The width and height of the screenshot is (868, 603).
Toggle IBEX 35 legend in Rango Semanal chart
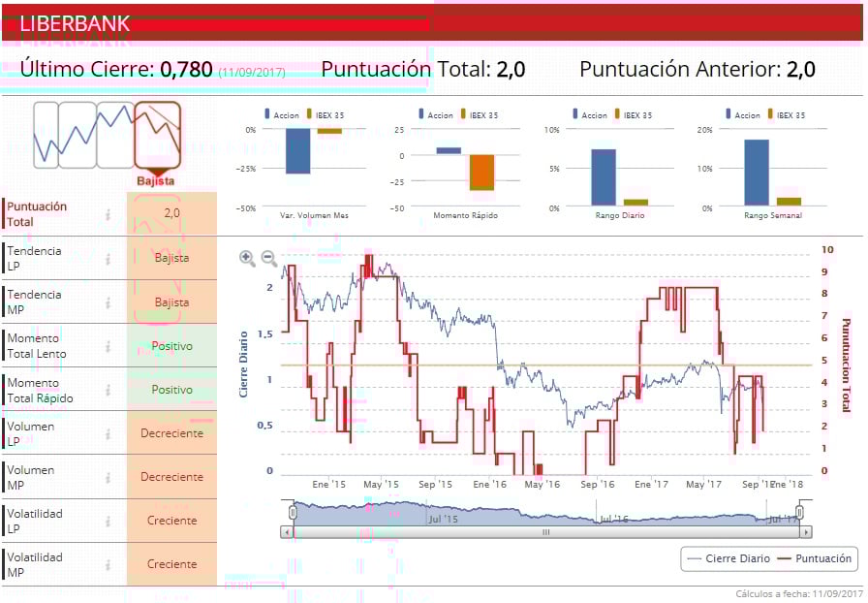point(787,114)
